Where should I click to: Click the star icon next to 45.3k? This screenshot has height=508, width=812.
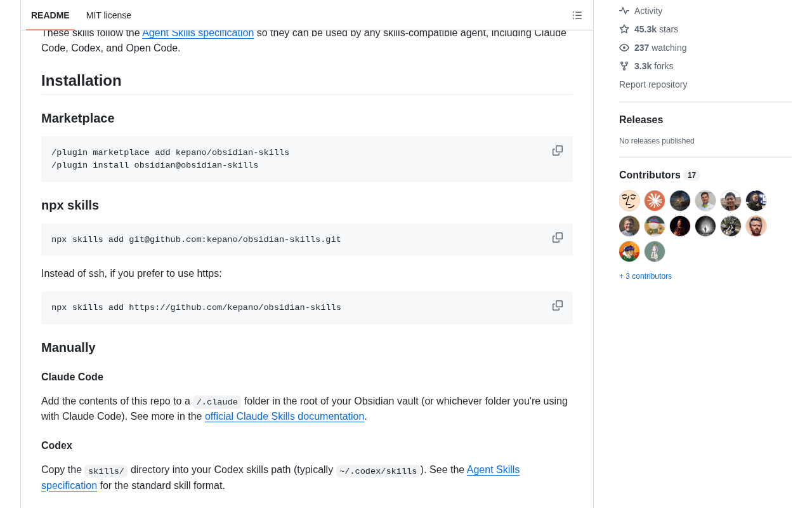(624, 29)
